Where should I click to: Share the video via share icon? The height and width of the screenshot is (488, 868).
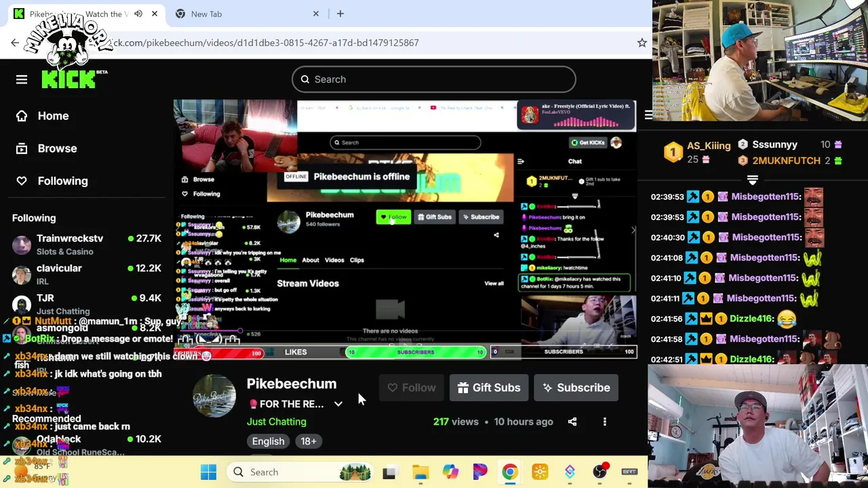pyautogui.click(x=572, y=422)
